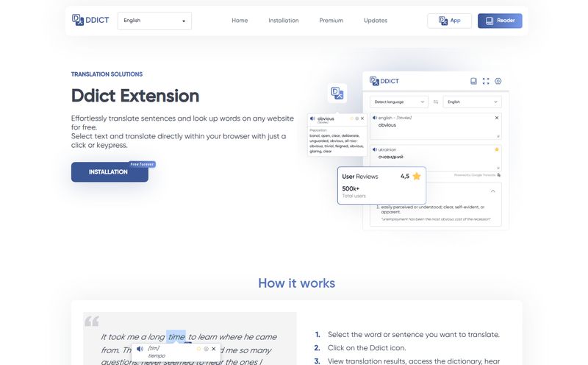
Task: Click the ukrainian translation output box
Action: [x=435, y=157]
